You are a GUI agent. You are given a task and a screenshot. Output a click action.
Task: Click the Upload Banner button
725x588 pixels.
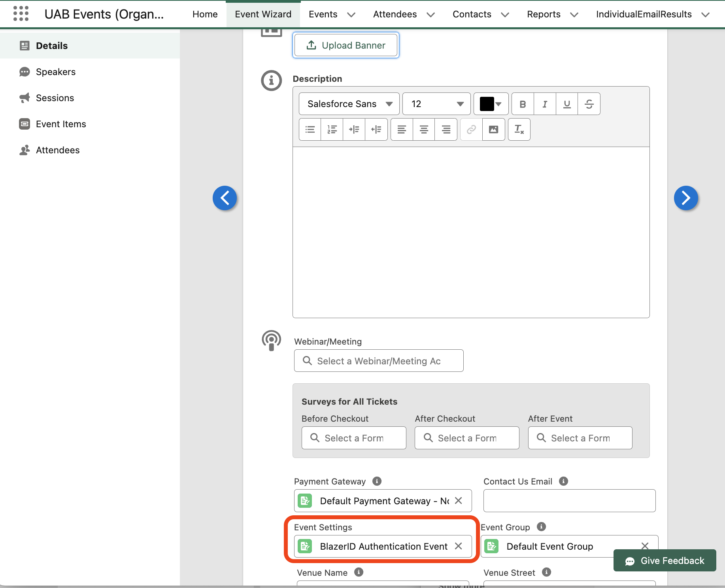point(346,45)
